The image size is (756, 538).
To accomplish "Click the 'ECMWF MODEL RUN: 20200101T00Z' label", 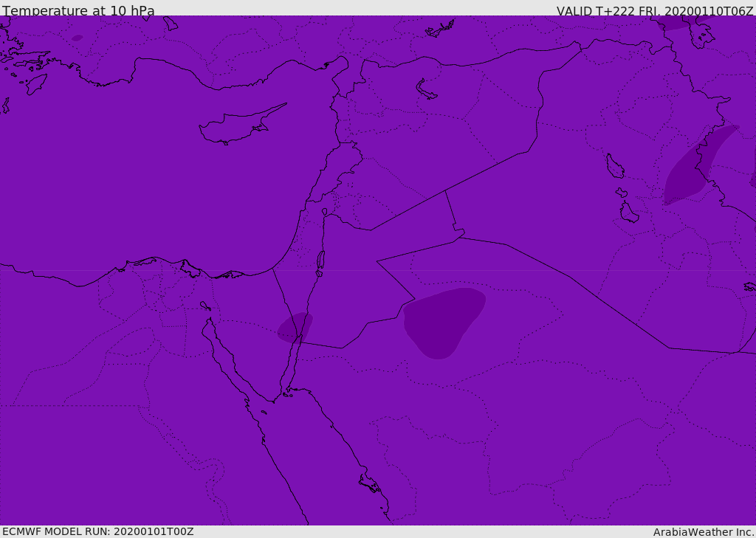I will (98, 531).
